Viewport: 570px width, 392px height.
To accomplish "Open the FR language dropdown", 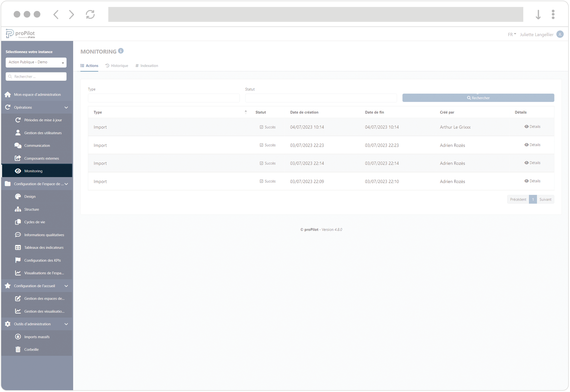I will 512,35.
